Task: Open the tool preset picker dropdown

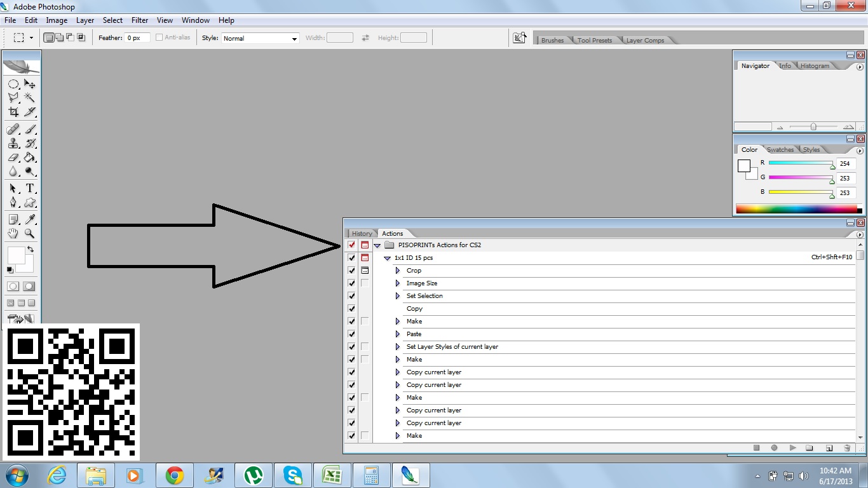Action: [x=31, y=38]
